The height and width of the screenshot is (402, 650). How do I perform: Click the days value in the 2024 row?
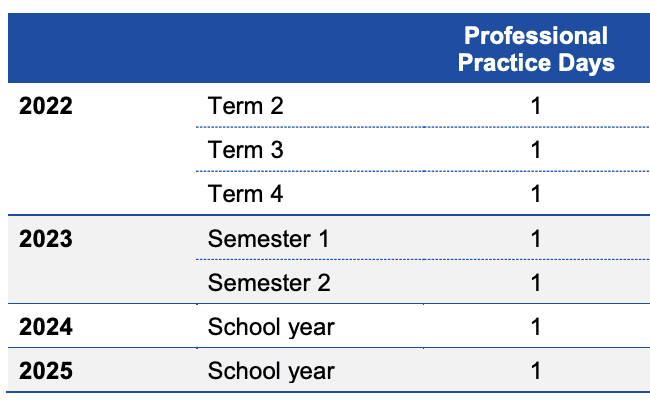[536, 327]
